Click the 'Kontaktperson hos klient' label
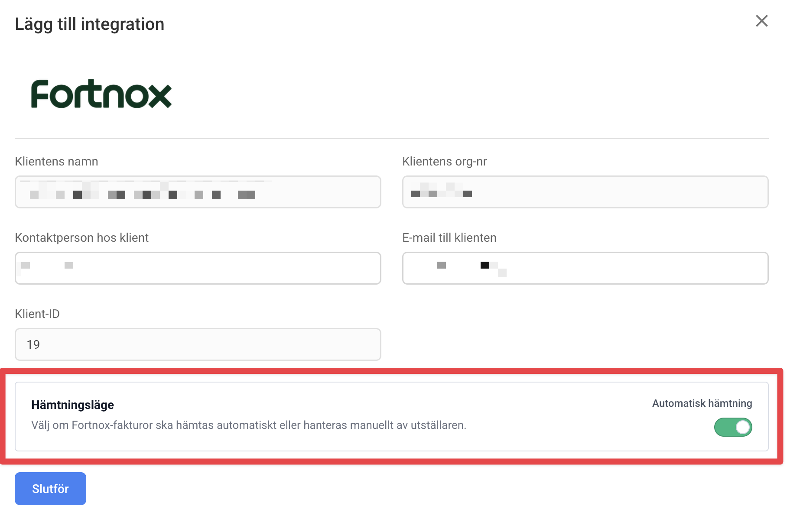This screenshot has width=787, height=532. coord(81,238)
